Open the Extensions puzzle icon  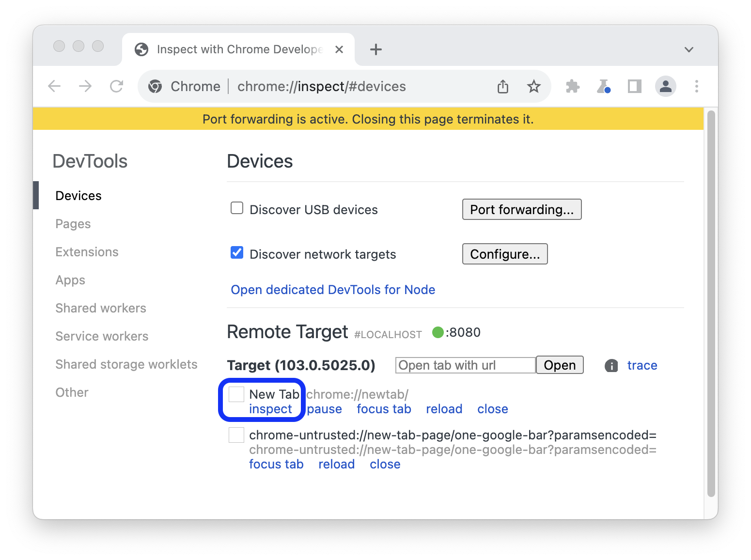click(x=572, y=86)
